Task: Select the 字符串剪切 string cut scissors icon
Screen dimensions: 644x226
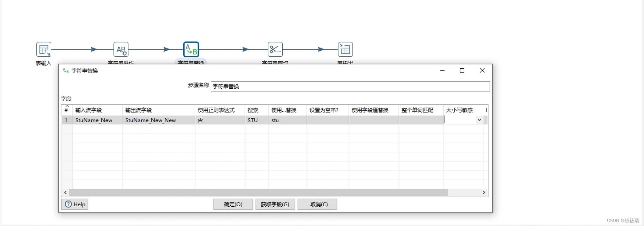Action: pyautogui.click(x=275, y=49)
